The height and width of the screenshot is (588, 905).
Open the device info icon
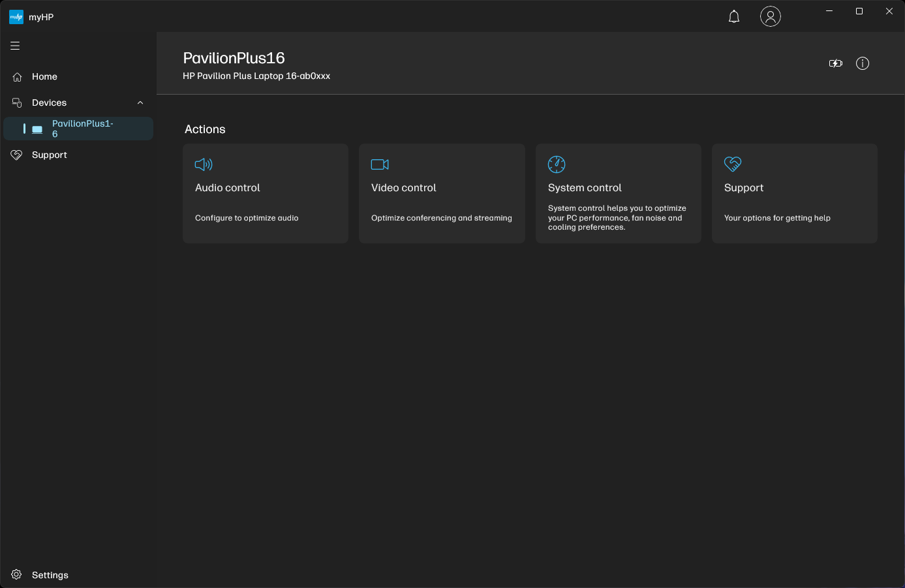tap(863, 63)
